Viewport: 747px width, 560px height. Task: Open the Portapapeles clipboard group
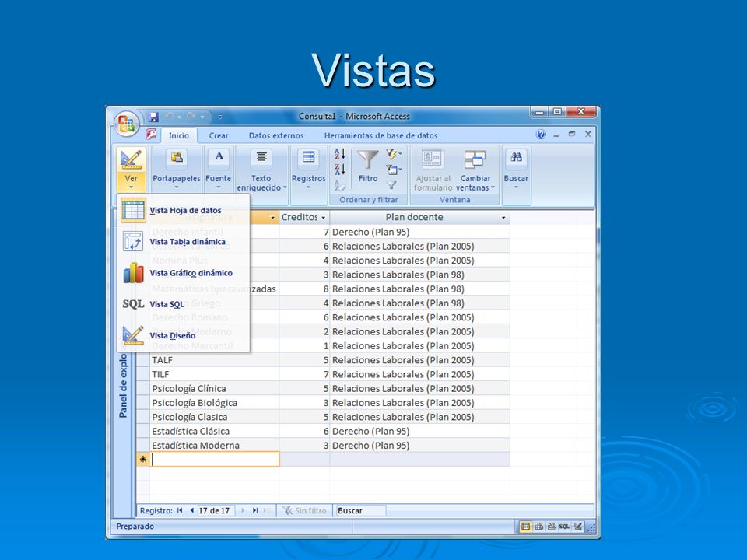pos(177,169)
